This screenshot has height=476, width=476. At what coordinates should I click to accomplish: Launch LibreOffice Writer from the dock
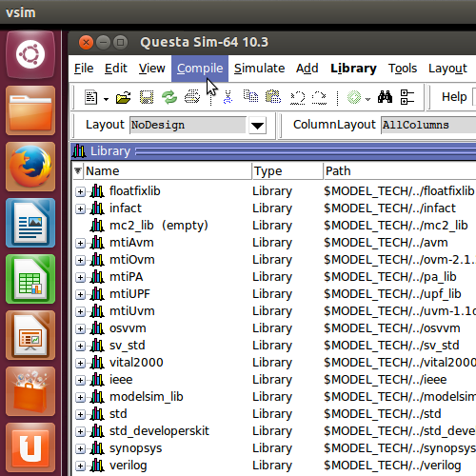point(30,223)
